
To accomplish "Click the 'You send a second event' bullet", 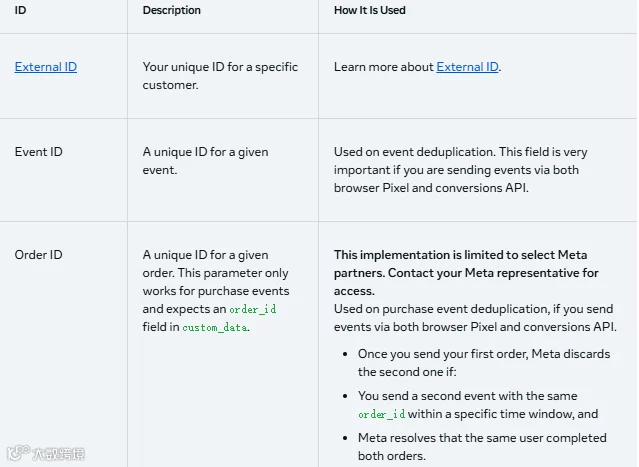I will click(478, 405).
